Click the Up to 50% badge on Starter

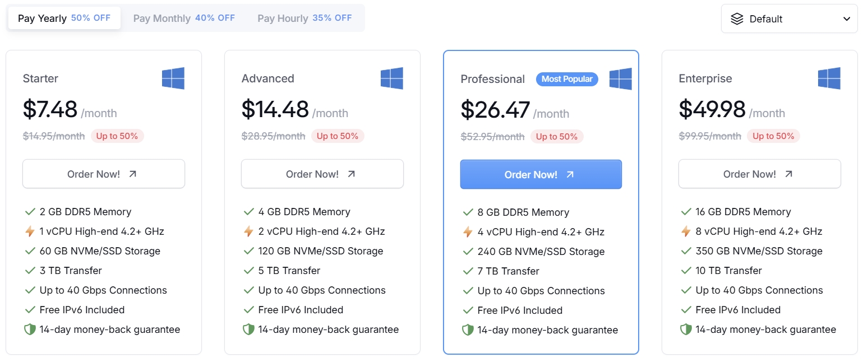tap(117, 136)
